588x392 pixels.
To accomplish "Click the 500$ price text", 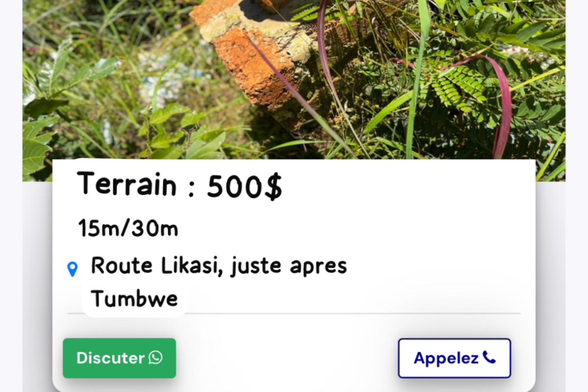I will [245, 186].
